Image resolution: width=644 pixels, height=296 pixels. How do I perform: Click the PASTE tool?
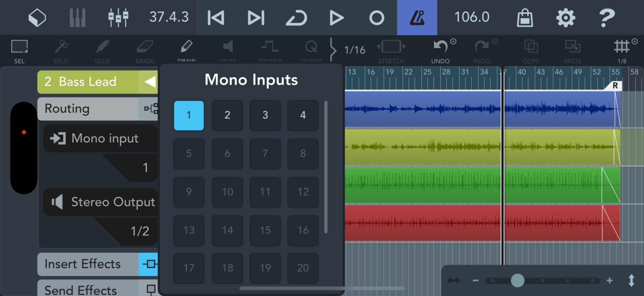(x=573, y=52)
